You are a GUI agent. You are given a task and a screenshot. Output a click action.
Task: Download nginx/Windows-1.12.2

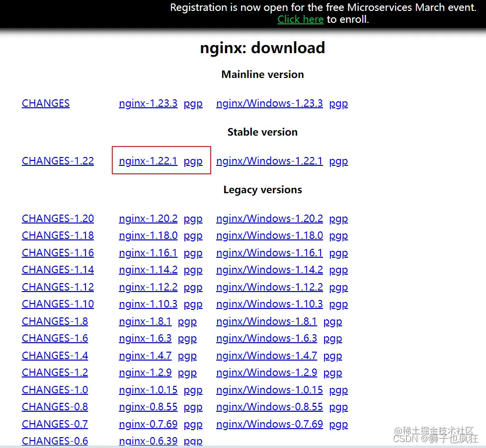(270, 287)
